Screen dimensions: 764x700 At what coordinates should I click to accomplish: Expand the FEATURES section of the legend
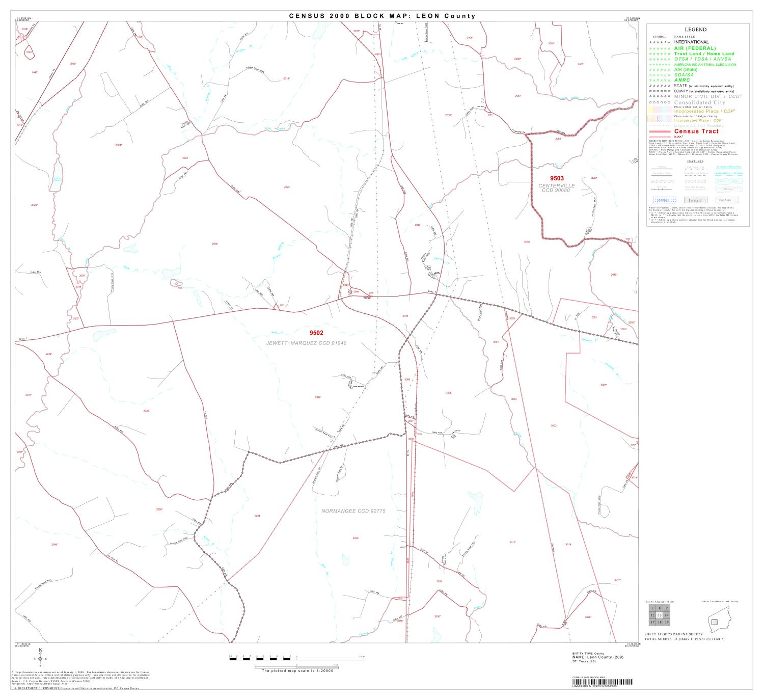pyautogui.click(x=695, y=160)
